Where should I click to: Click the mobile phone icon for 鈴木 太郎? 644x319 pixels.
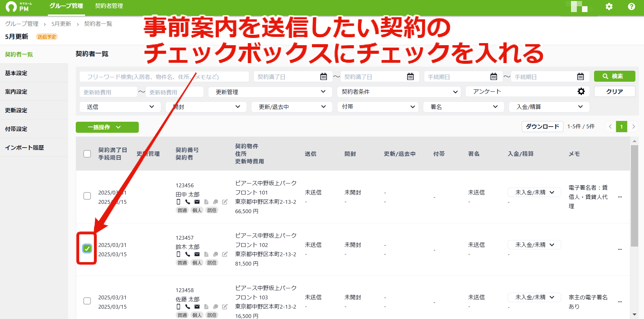pyautogui.click(x=178, y=254)
